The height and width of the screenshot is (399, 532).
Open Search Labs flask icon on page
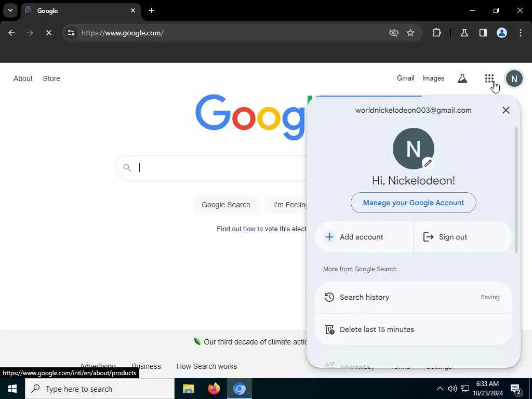[x=462, y=78]
